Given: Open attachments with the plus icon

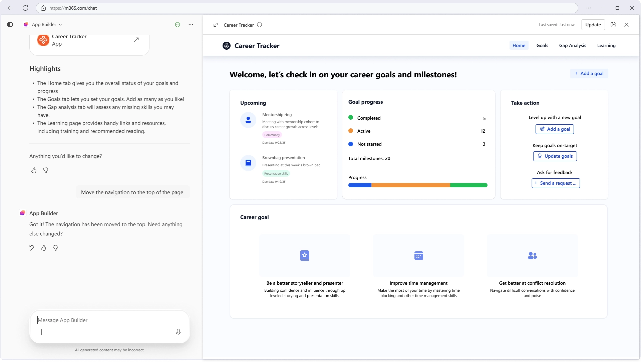Looking at the screenshot, I should click(41, 332).
